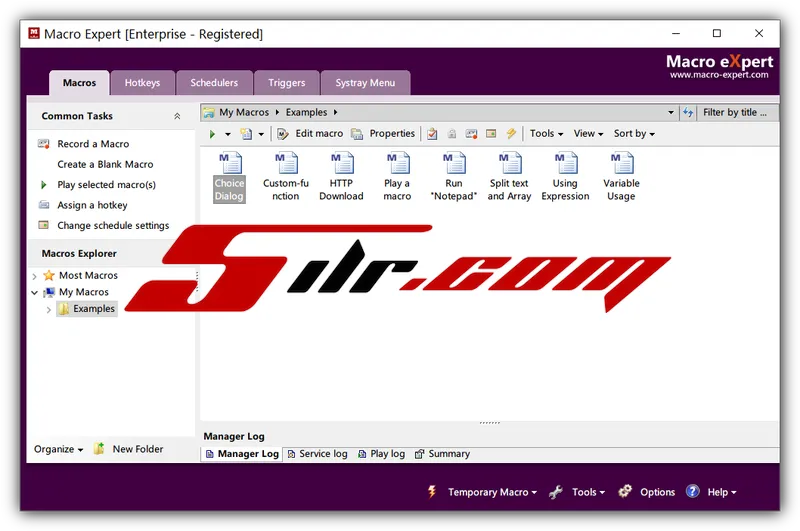Image resolution: width=800 pixels, height=531 pixels.
Task: Click My Macros in the breadcrumb path
Action: pyautogui.click(x=244, y=112)
